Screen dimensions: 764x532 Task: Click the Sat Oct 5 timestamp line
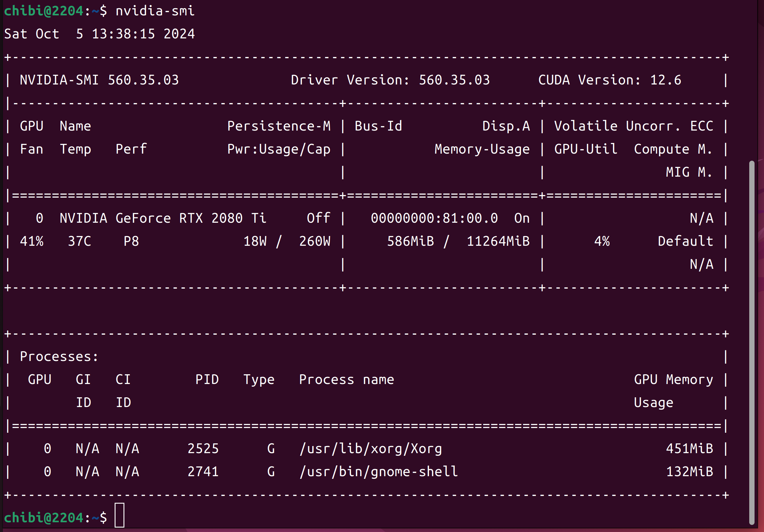99,34
